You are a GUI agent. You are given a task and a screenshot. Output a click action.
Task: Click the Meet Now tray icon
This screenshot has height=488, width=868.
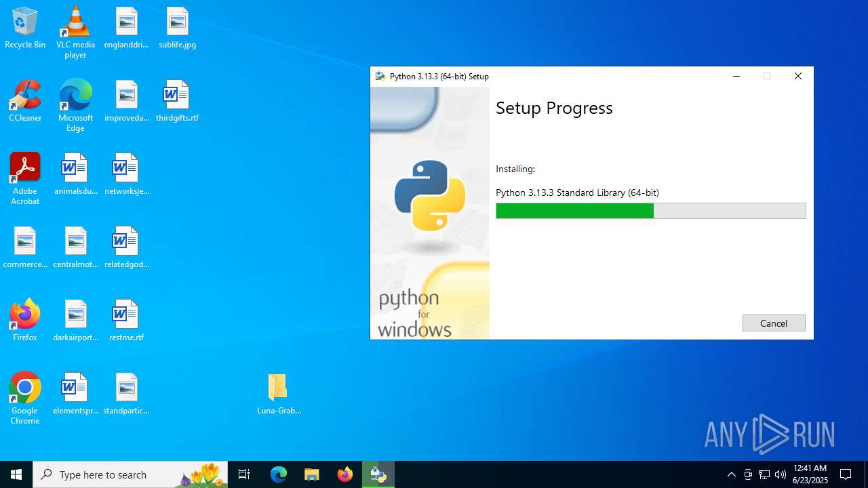[748, 474]
